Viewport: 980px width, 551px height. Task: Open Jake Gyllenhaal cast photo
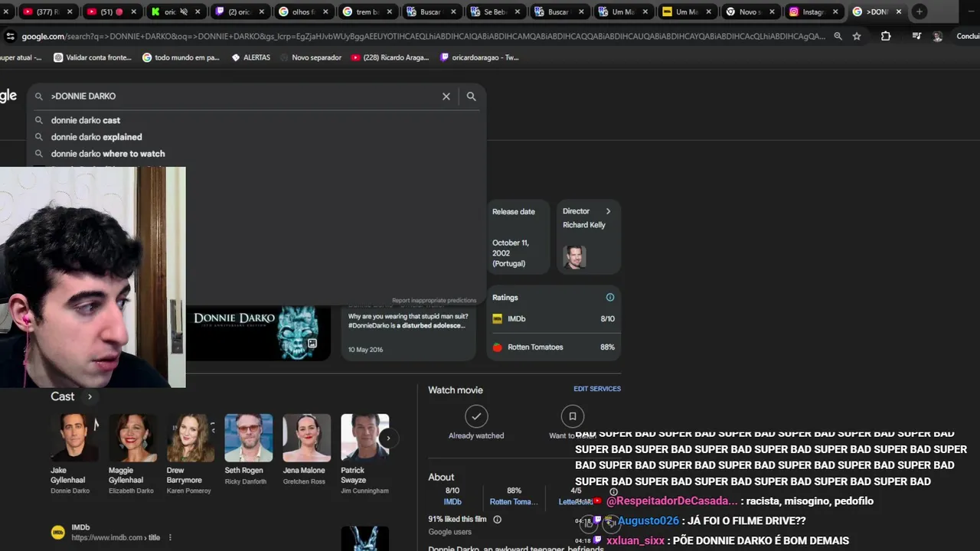pyautogui.click(x=74, y=438)
